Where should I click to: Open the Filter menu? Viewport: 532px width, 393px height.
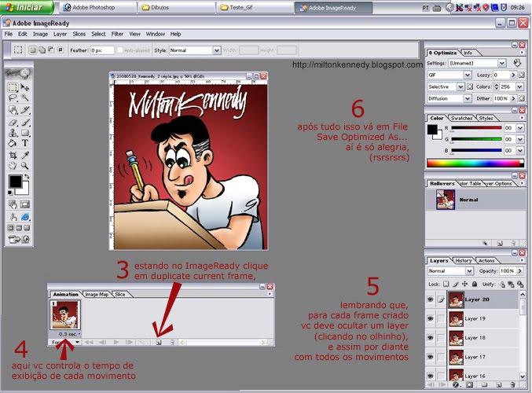117,34
